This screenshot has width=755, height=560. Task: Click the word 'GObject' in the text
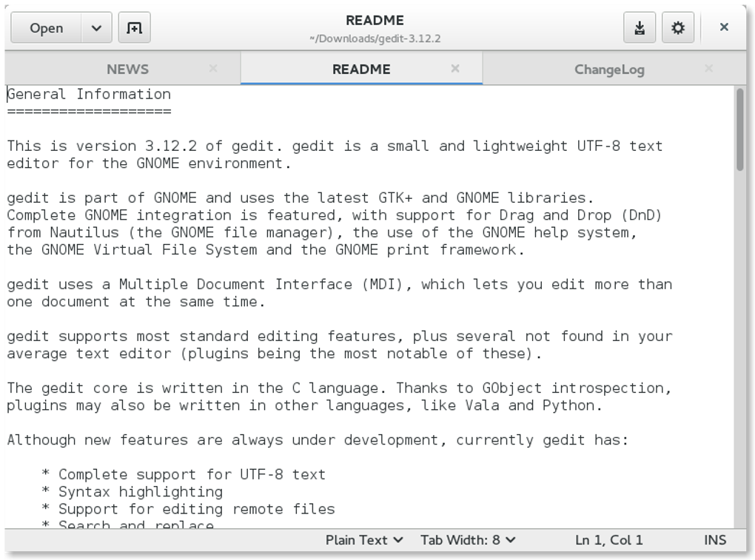[511, 388]
